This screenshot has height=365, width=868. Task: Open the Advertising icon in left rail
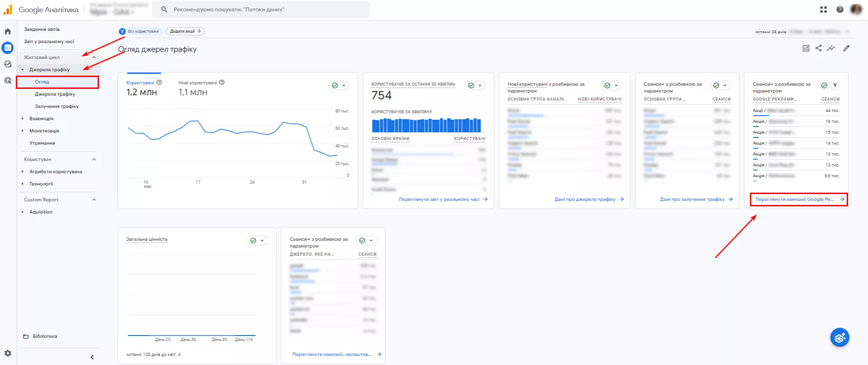[x=8, y=80]
